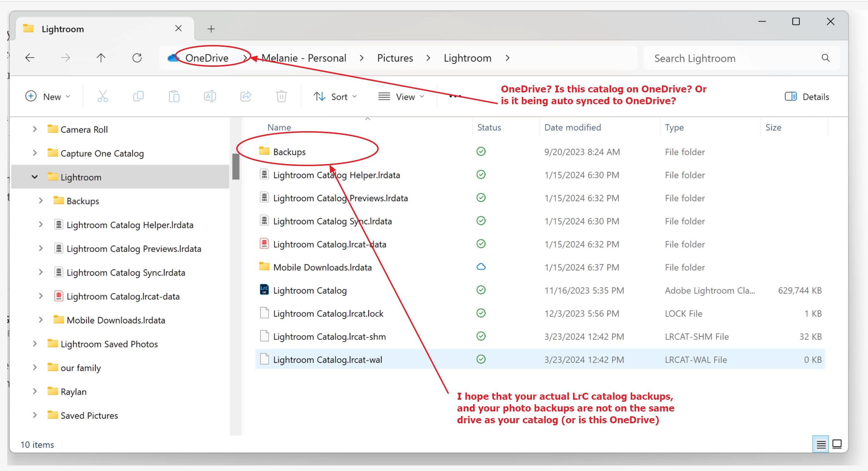Switch to details list view button

point(821,444)
